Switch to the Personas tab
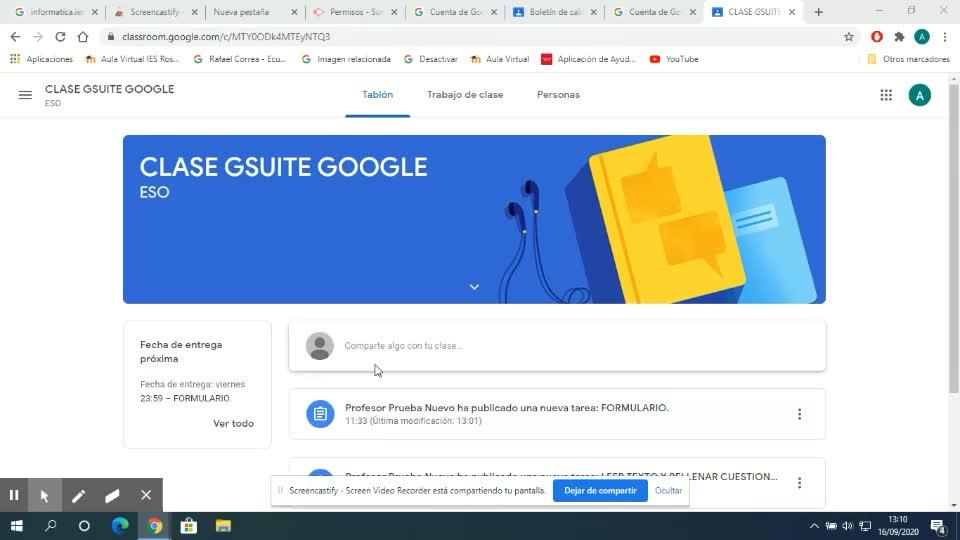The width and height of the screenshot is (960, 540). click(558, 95)
